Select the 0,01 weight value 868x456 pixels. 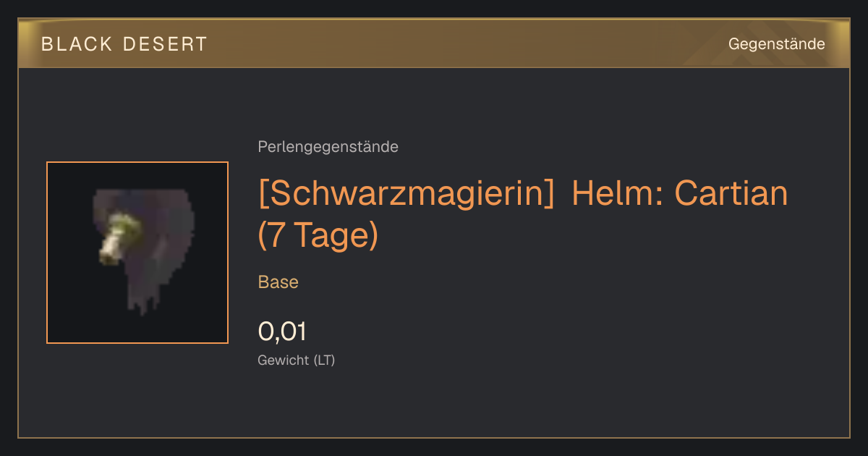[x=282, y=332]
